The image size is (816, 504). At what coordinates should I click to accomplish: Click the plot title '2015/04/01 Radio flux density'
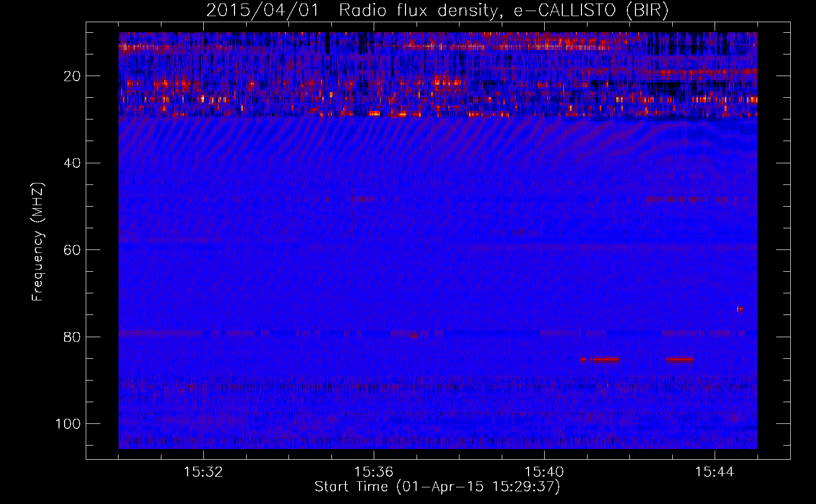pos(437,11)
